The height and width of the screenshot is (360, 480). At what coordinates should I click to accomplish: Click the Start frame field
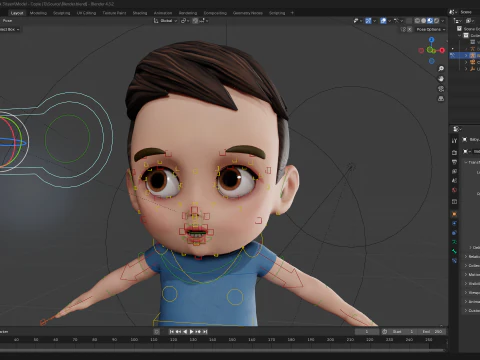[404, 332]
